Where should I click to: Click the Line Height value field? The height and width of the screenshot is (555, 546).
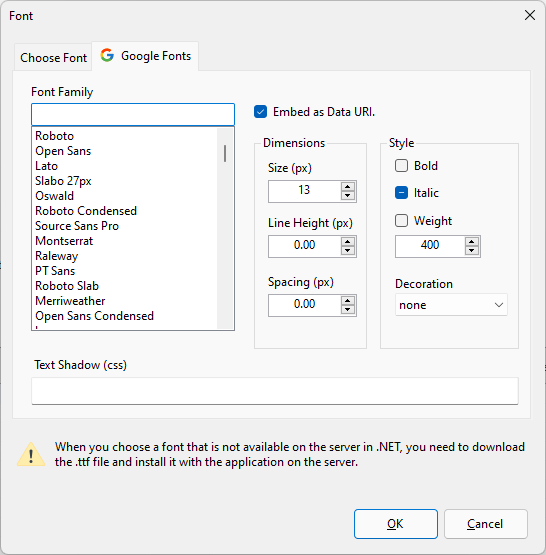point(305,246)
